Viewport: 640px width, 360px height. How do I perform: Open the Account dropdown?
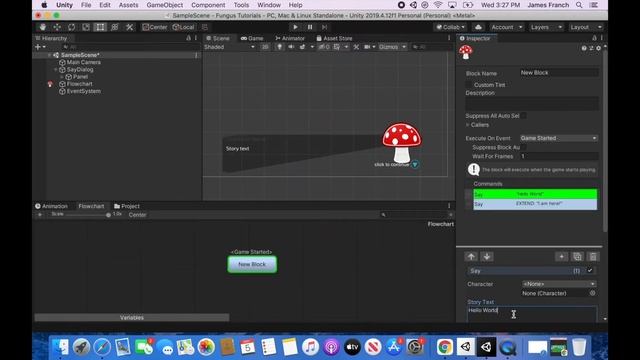tap(507, 27)
